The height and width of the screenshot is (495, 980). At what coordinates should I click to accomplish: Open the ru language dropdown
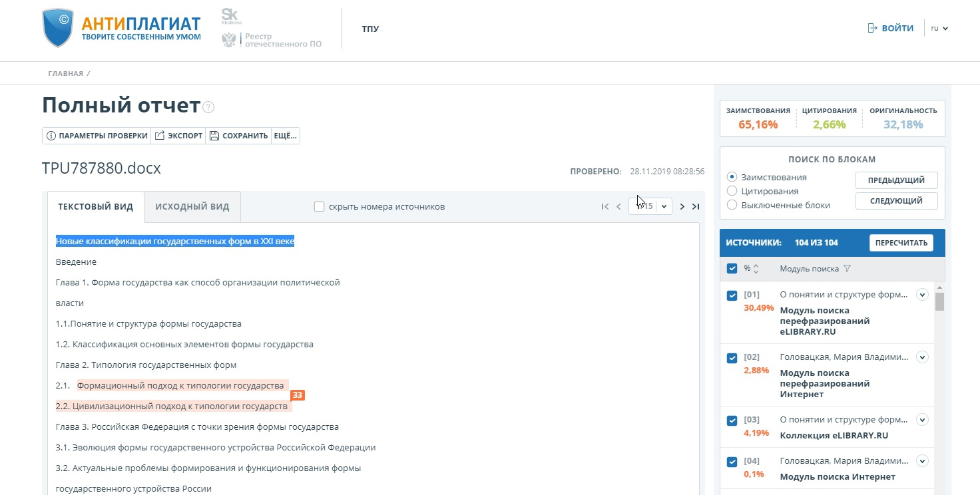939,29
